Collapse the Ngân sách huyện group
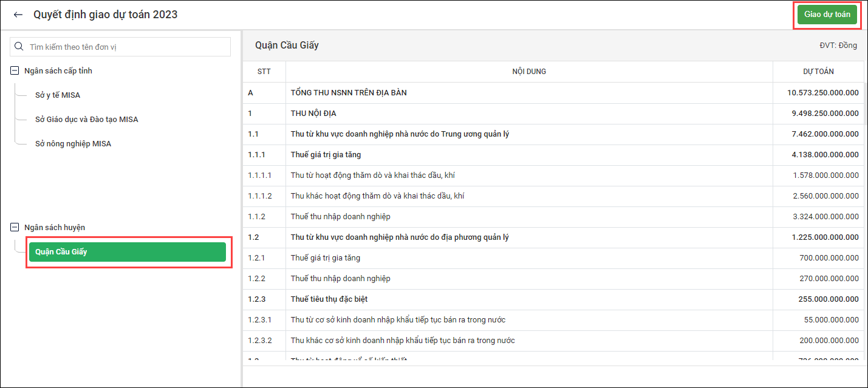 15,228
